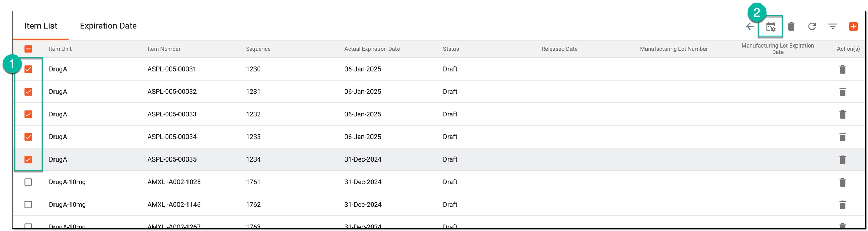This screenshot has height=231, width=868.
Task: Click the Manufacturing Lot Expiration Date header
Action: [x=777, y=49]
